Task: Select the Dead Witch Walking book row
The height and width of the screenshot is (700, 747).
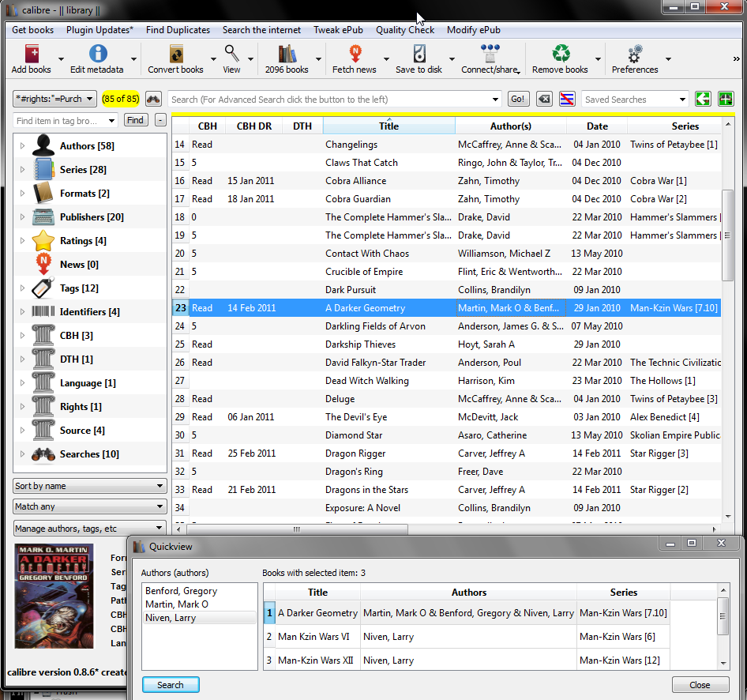Action: (446, 381)
